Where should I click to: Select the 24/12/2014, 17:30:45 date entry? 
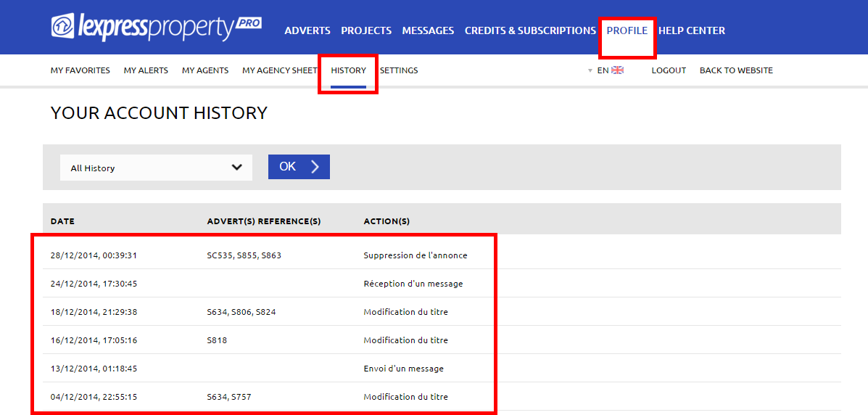coord(94,284)
